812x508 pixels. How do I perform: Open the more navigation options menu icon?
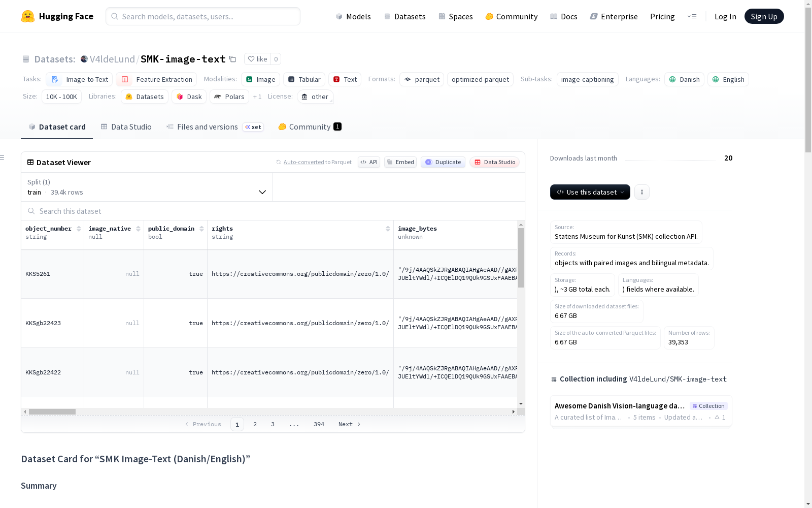pyautogui.click(x=692, y=16)
